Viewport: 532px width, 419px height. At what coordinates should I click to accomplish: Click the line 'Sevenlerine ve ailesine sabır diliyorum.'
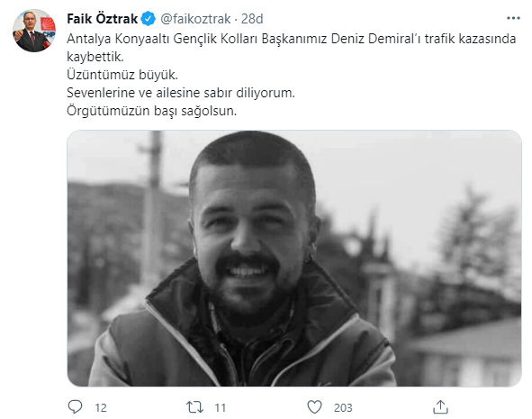point(181,93)
